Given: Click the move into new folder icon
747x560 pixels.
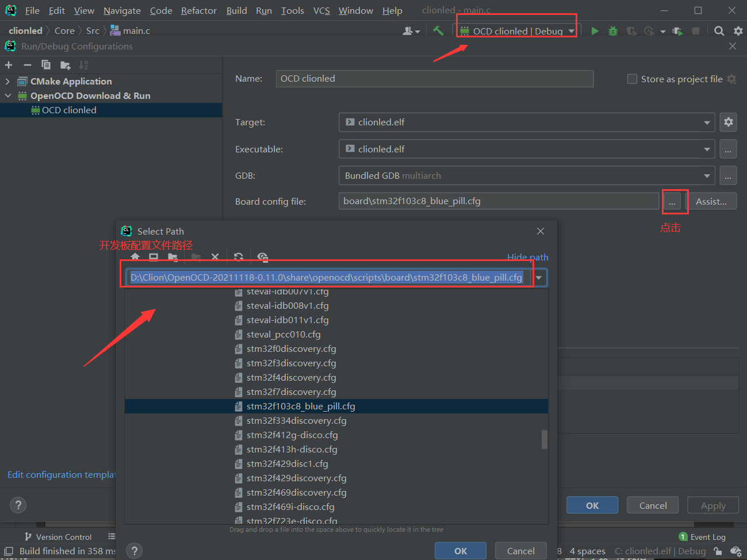Looking at the screenshot, I should [x=65, y=65].
